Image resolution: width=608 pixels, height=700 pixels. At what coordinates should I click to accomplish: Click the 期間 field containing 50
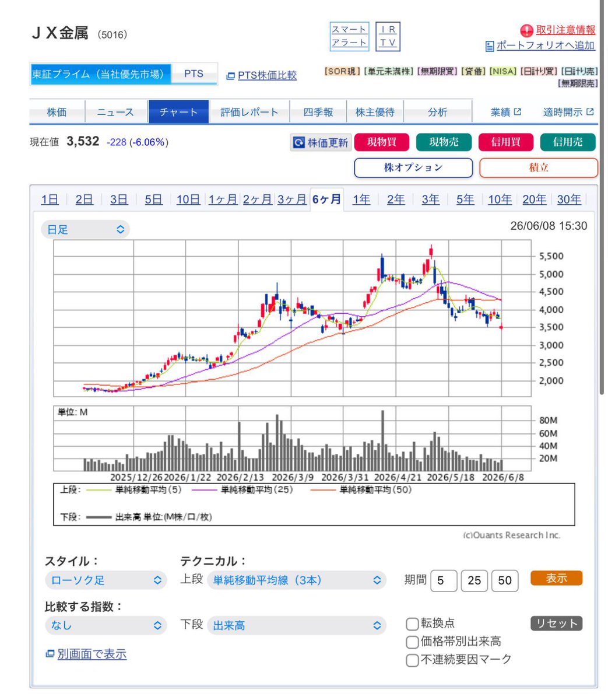click(x=505, y=580)
